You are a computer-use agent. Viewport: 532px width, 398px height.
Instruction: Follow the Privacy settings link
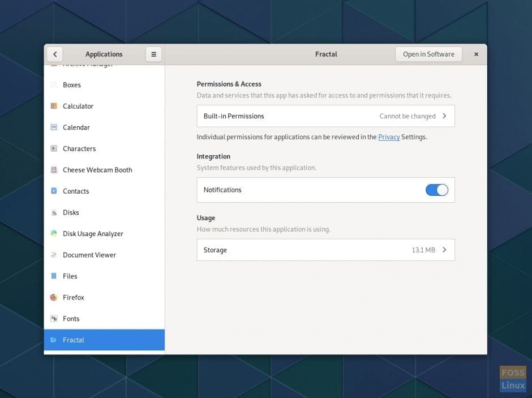[389, 137]
